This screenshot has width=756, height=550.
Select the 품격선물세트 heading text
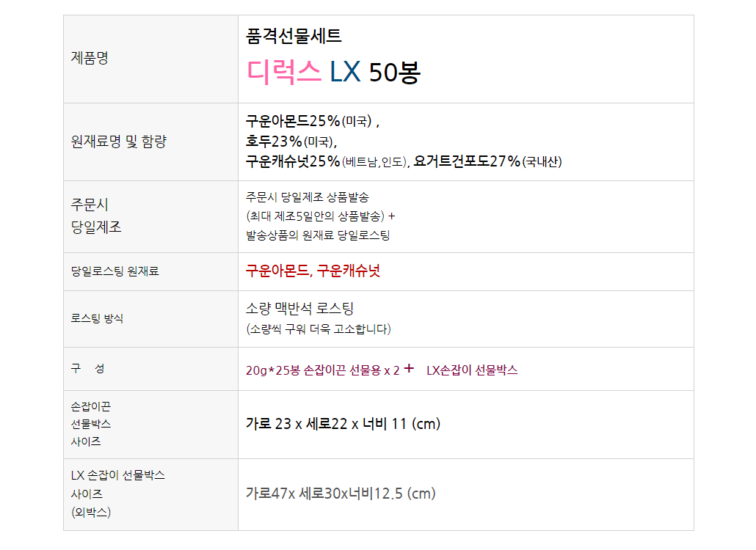[294, 36]
